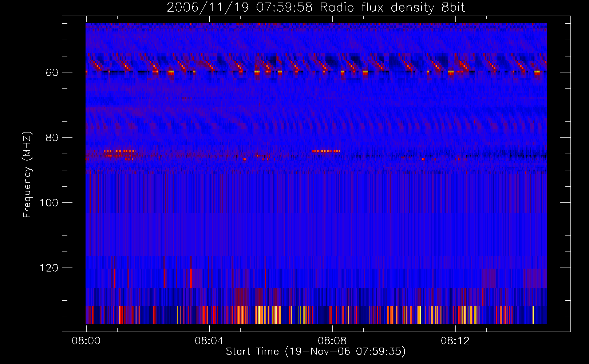
Task: Click the 'Start Time (19-Nov-06 07:59:35)' x-axis label
Action: 316,352
